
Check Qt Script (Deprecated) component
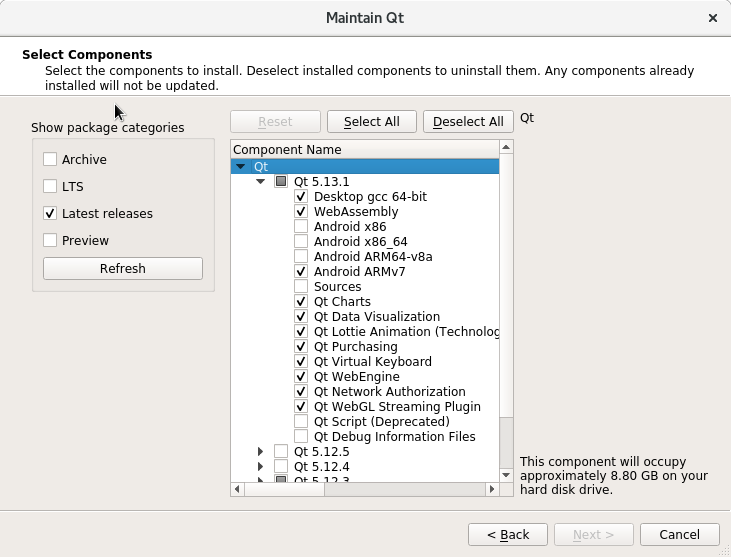[301, 421]
